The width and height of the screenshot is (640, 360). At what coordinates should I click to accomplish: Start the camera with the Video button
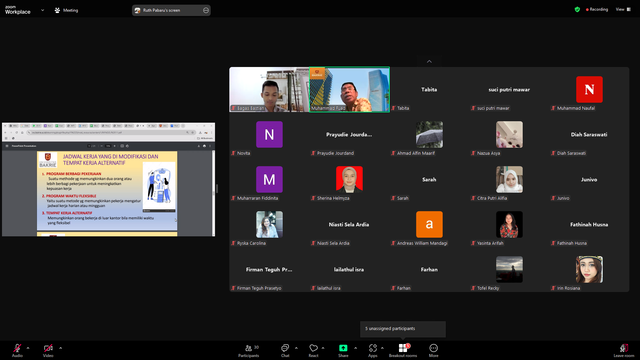[x=48, y=350]
